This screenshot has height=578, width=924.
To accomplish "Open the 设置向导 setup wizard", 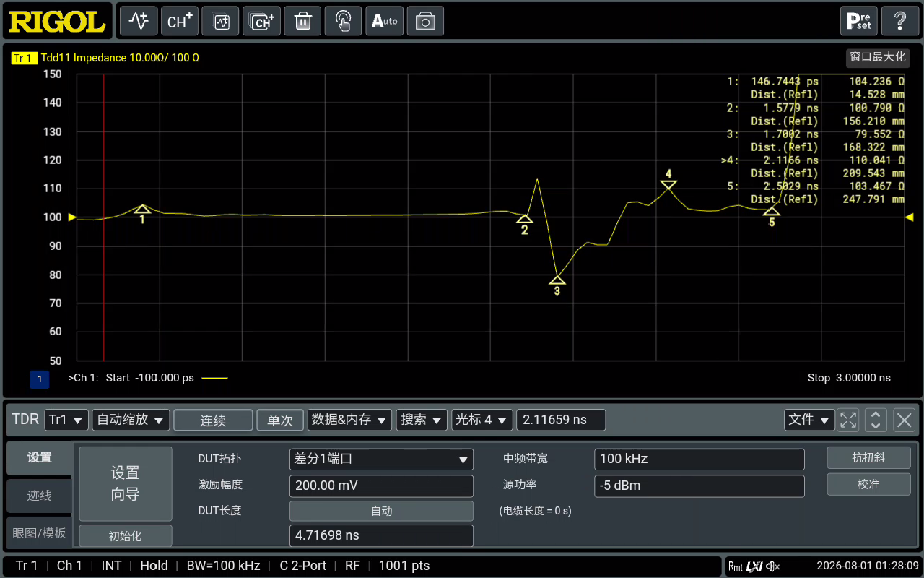I will click(126, 483).
